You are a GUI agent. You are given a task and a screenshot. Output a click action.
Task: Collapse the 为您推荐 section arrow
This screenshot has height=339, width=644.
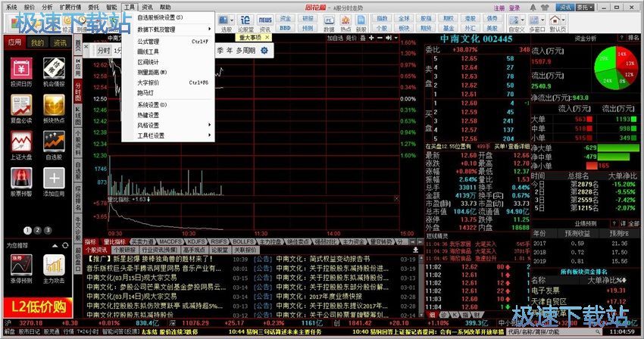[x=55, y=245]
